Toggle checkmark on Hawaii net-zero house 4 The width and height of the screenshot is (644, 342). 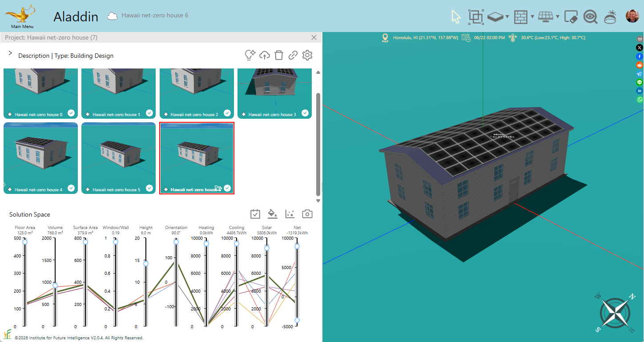71,188
